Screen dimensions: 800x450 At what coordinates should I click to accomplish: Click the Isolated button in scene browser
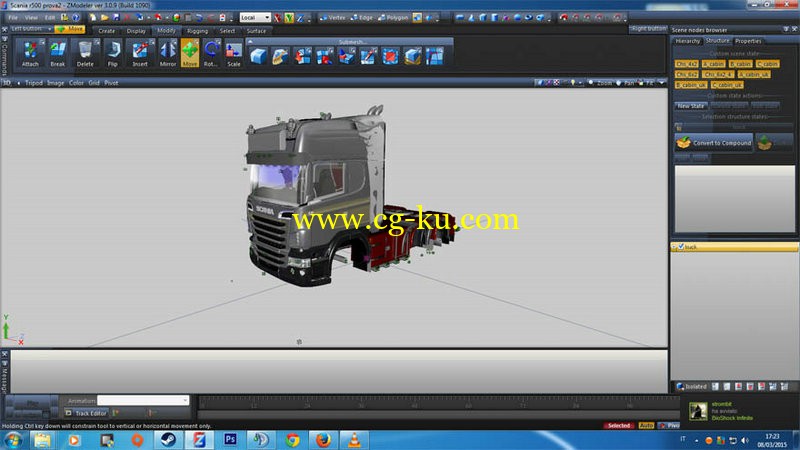pyautogui.click(x=691, y=386)
